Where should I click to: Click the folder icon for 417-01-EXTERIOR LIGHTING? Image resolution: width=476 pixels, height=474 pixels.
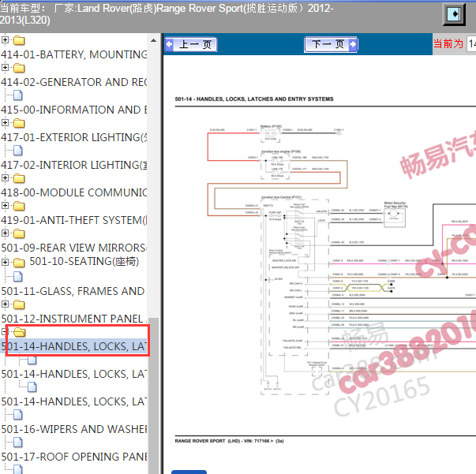click(x=19, y=123)
